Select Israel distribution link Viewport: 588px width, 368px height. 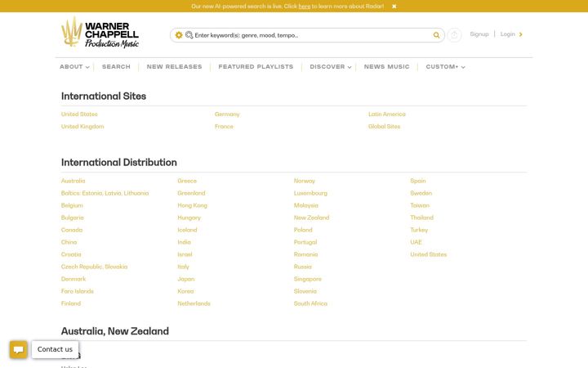pyautogui.click(x=185, y=254)
